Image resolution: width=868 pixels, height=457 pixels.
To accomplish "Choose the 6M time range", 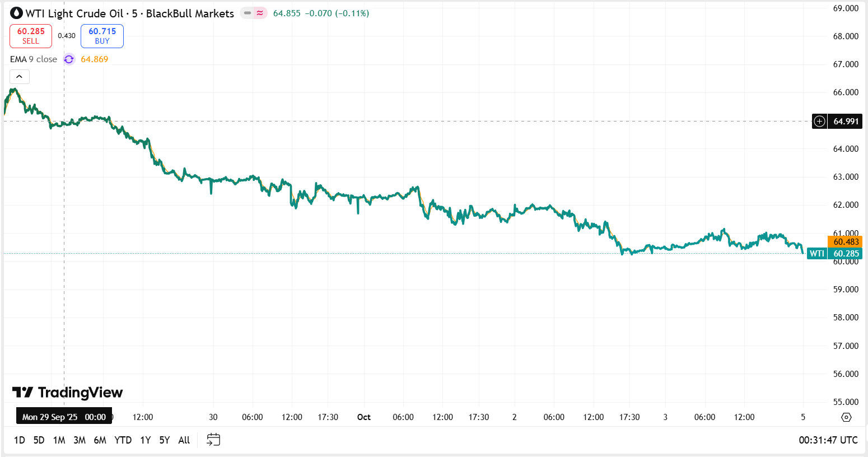I will [100, 440].
